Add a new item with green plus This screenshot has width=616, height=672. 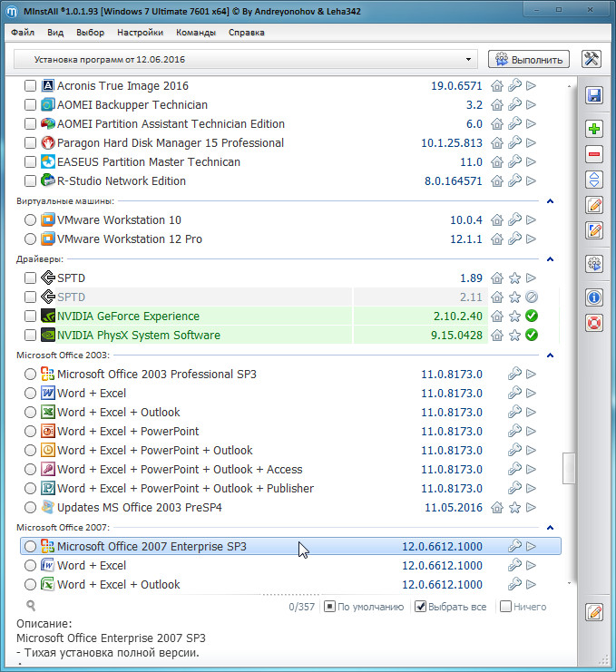click(x=594, y=129)
